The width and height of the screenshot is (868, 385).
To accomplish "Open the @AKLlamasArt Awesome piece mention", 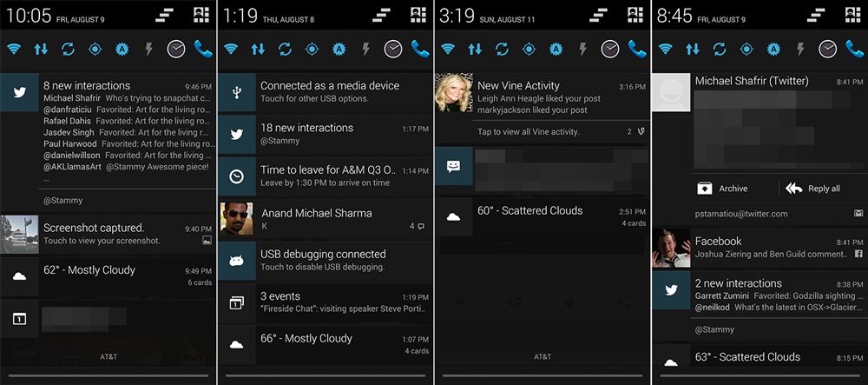I will 126,167.
